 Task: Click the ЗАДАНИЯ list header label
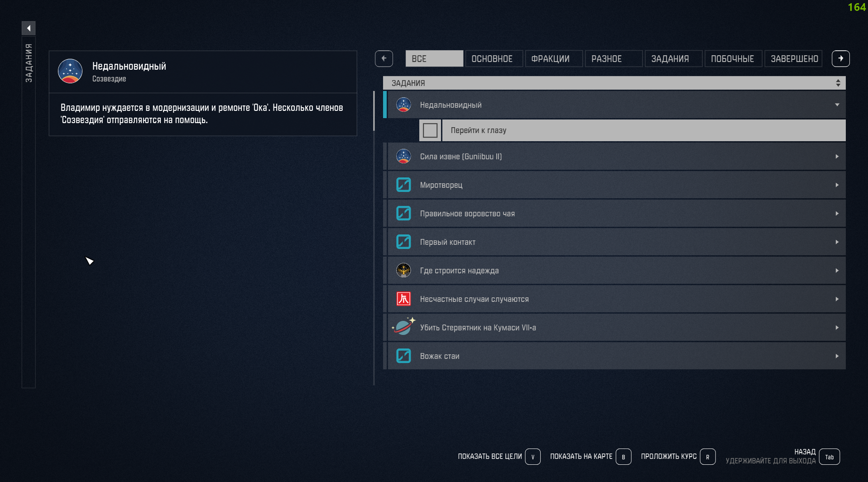click(408, 83)
